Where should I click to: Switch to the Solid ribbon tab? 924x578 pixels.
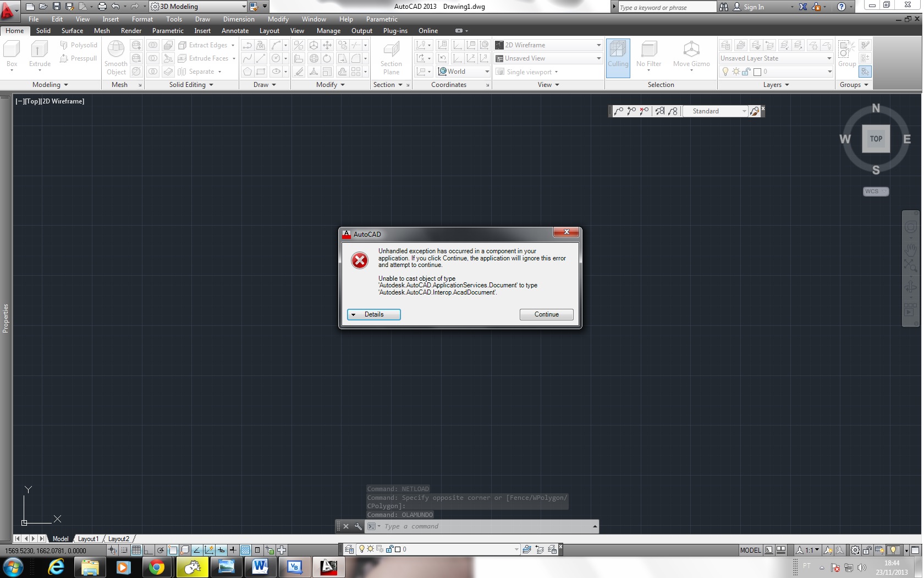click(x=43, y=31)
